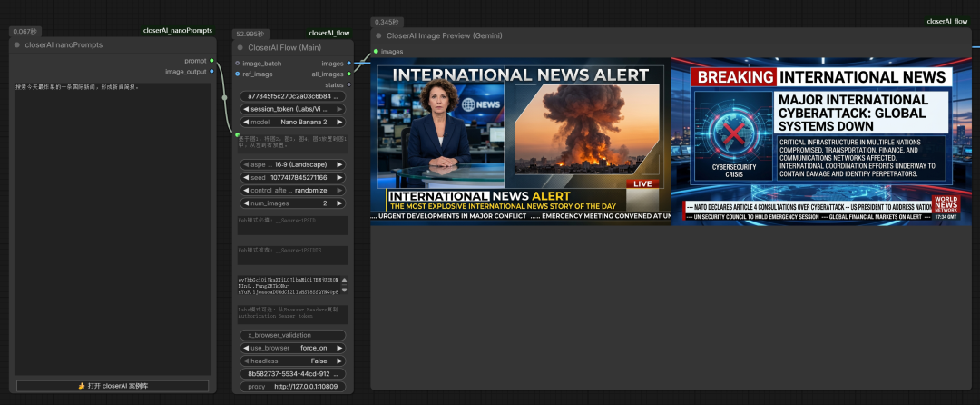Click the status output connector
This screenshot has width=980, height=405.
pos(349,85)
